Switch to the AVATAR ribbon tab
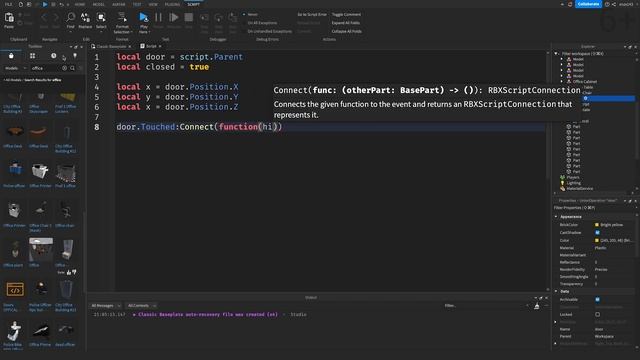 tap(119, 4)
